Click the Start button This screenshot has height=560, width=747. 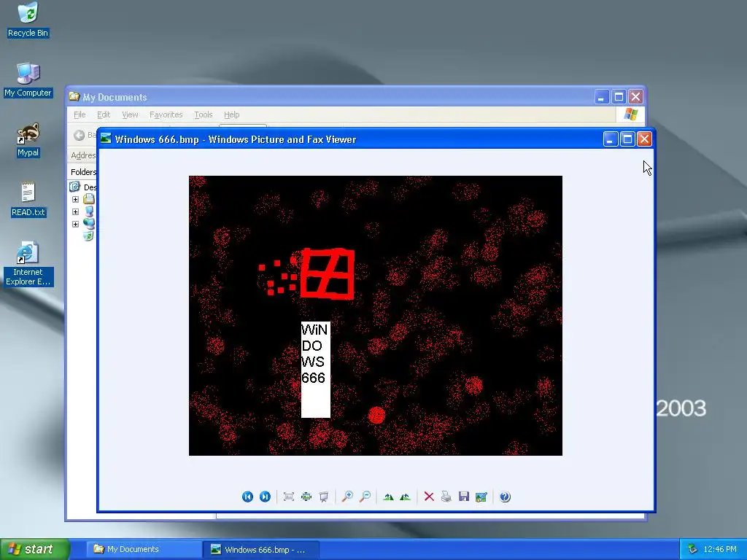pos(34,549)
